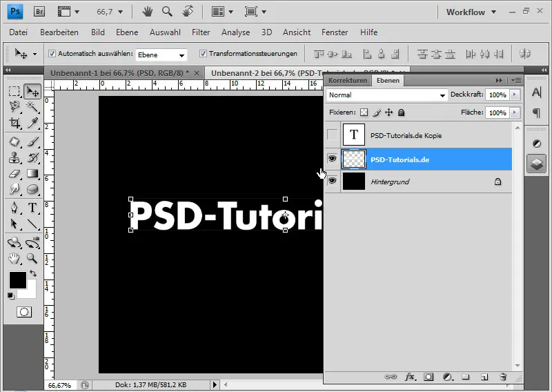This screenshot has width=552, height=392.
Task: Select the Gradient tool
Action: tap(32, 173)
